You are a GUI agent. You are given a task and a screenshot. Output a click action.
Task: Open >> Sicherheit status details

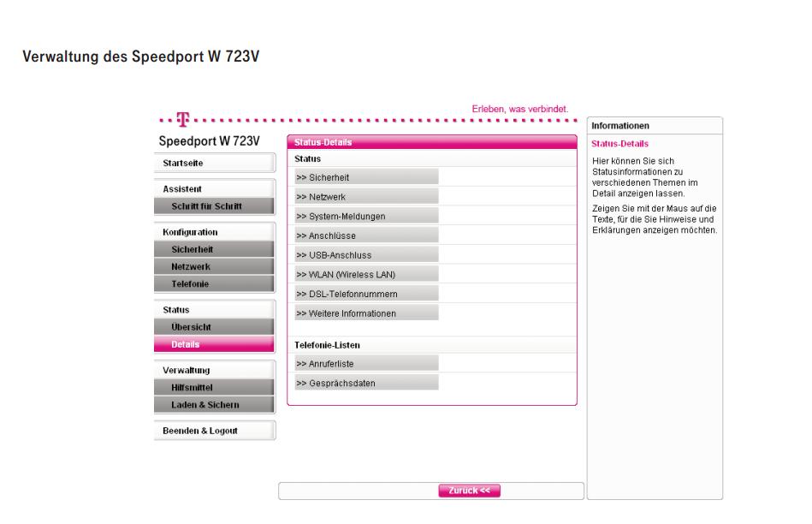click(366, 176)
